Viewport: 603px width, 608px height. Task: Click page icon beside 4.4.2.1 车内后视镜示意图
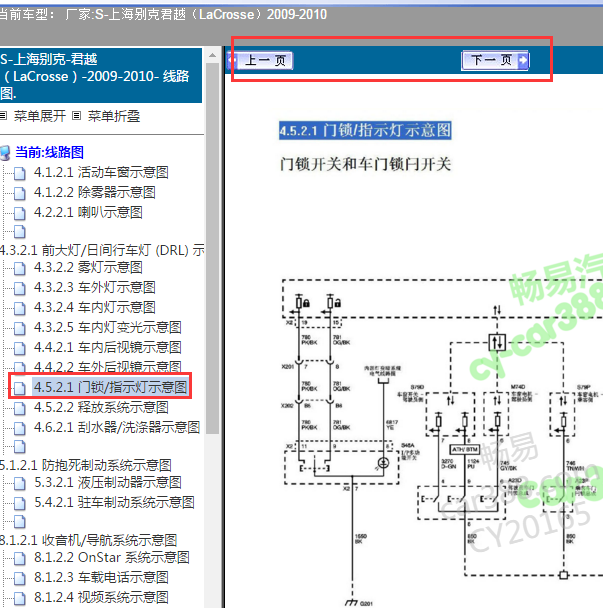coord(20,349)
